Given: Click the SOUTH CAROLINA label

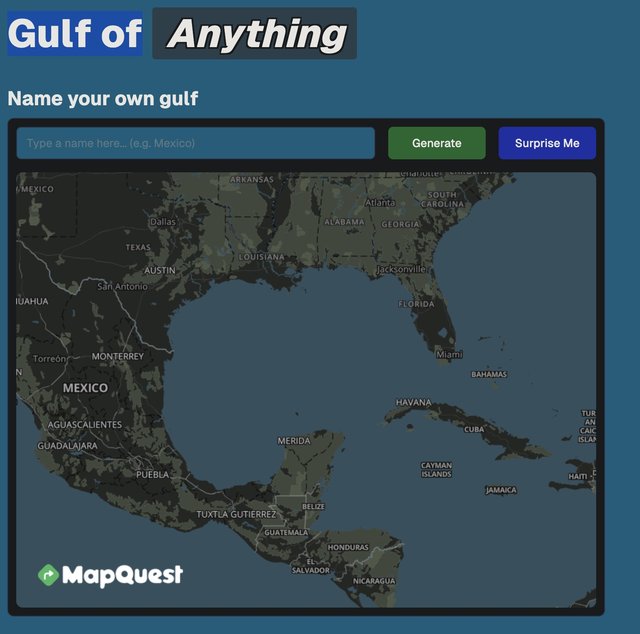Looking at the screenshot, I should (x=442, y=199).
